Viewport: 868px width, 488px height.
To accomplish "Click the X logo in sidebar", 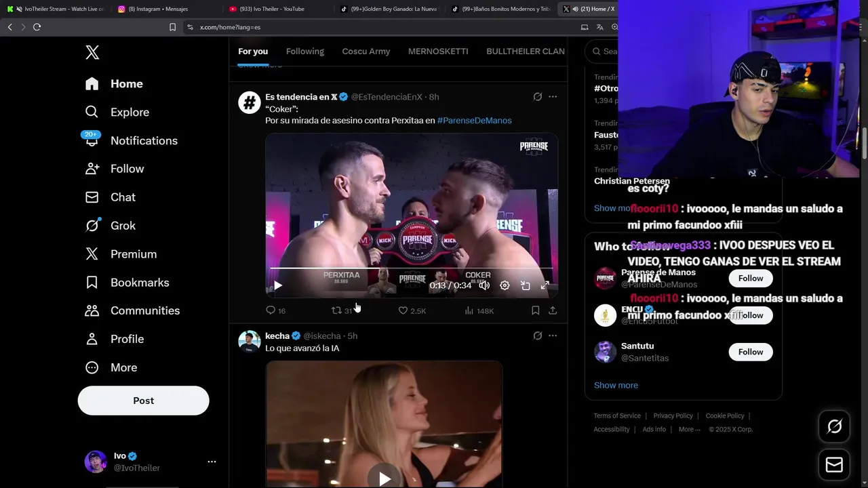I will pyautogui.click(x=92, y=52).
